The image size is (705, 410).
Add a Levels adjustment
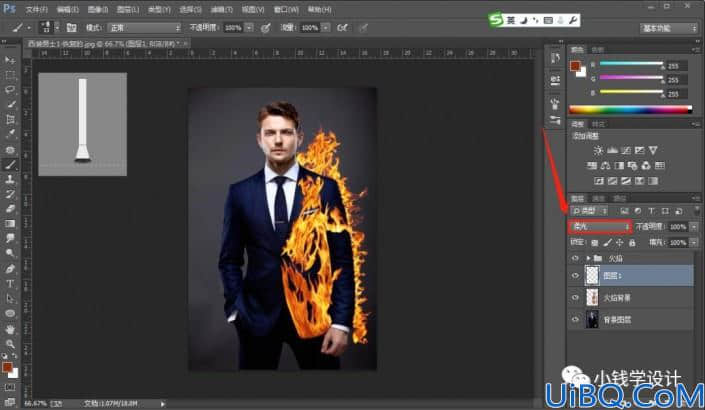click(612, 150)
